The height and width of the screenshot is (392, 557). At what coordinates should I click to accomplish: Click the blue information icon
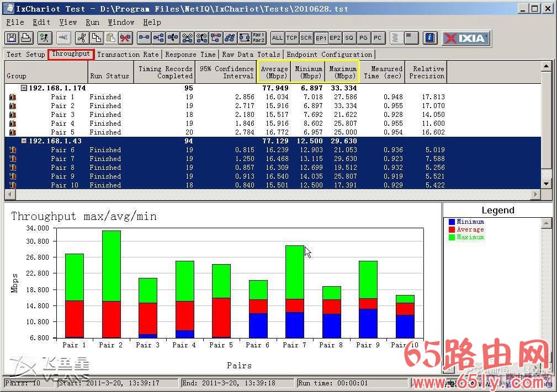[x=430, y=38]
